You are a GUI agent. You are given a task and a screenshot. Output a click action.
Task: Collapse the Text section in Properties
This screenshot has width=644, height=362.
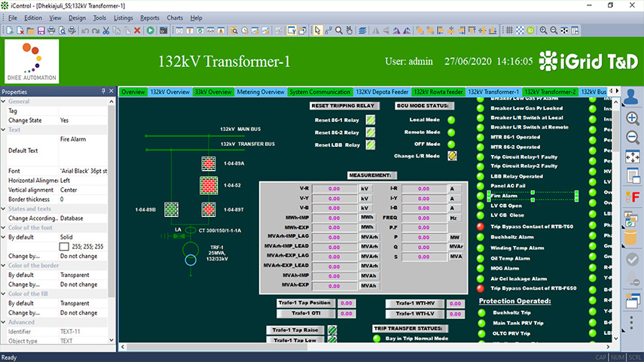click(4, 129)
